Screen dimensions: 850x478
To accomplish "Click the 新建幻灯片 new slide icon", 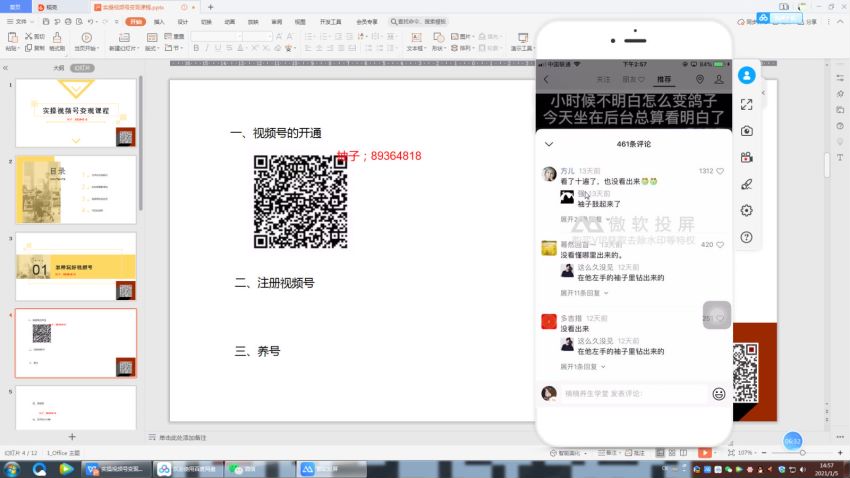I will [124, 37].
